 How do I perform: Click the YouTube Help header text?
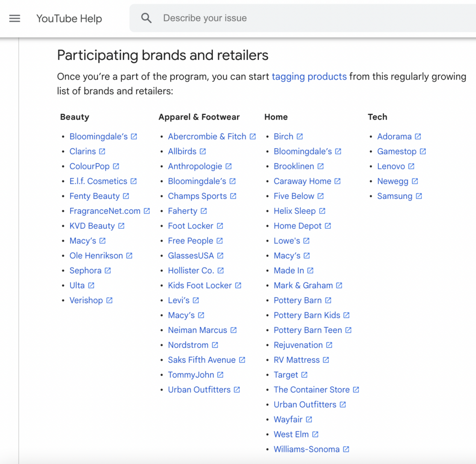[x=69, y=19]
